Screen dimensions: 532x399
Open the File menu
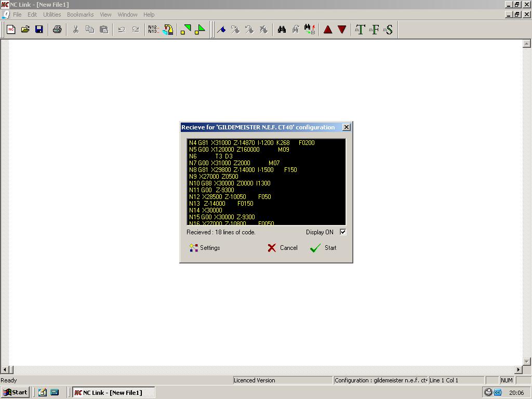click(x=17, y=15)
